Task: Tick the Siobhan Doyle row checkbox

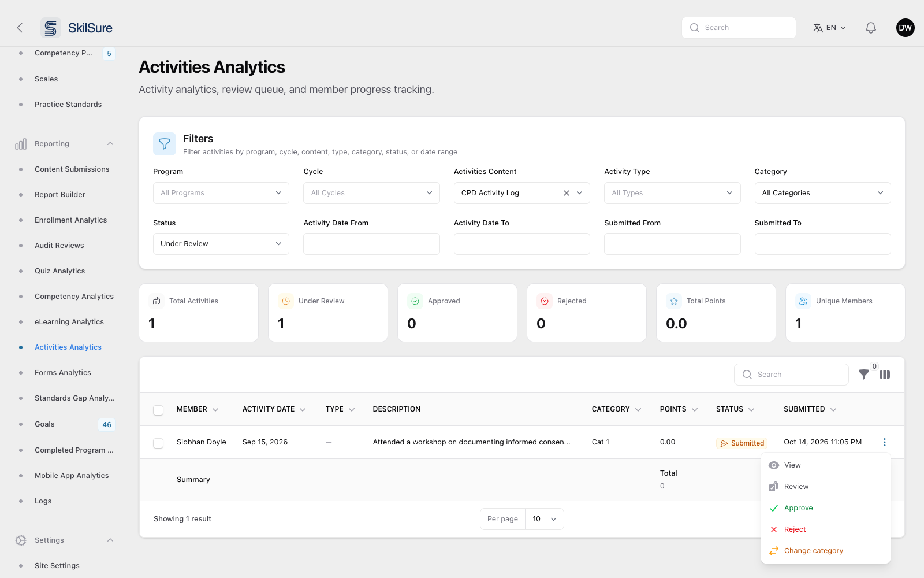Action: (158, 443)
